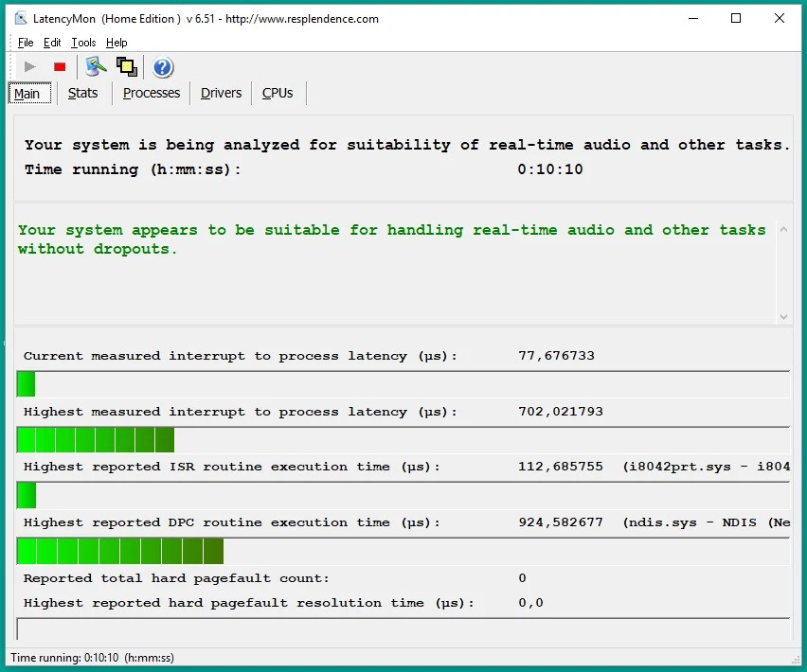The height and width of the screenshot is (672, 807).
Task: Click the LatencyMon app icon in title bar
Action: coord(21,18)
